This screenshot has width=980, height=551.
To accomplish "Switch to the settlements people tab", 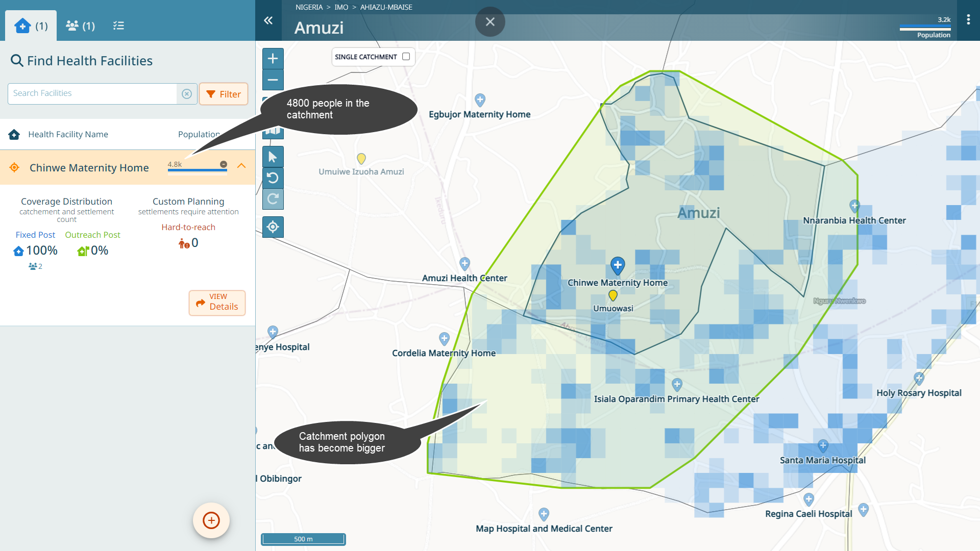I will pyautogui.click(x=80, y=26).
